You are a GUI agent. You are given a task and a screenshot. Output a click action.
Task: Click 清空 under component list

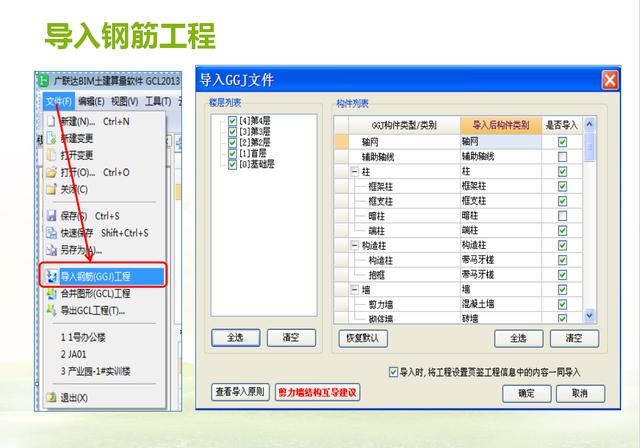574,338
